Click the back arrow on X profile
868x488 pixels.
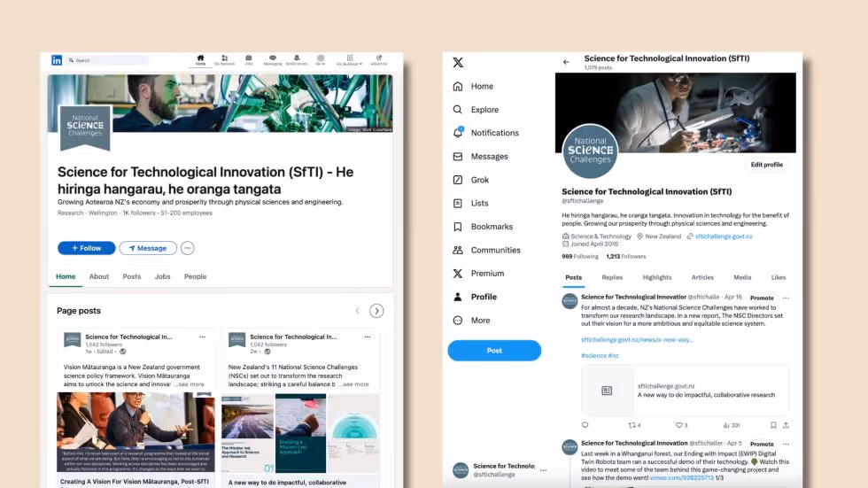coord(566,62)
